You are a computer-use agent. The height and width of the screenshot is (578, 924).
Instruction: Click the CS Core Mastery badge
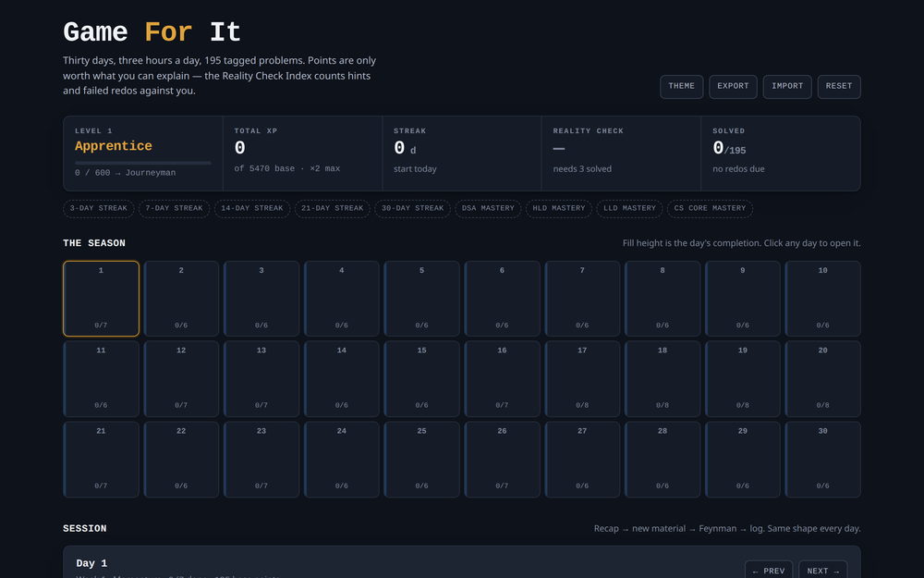point(710,208)
